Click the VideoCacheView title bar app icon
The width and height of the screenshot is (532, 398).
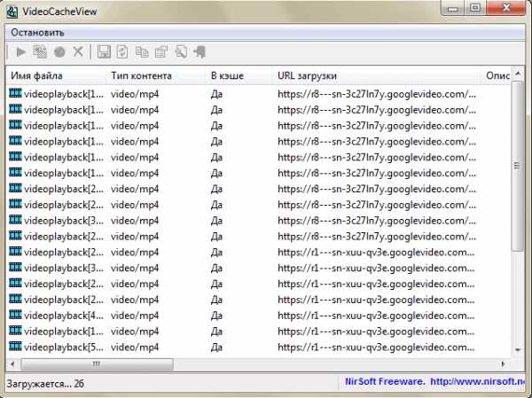tap(12, 12)
